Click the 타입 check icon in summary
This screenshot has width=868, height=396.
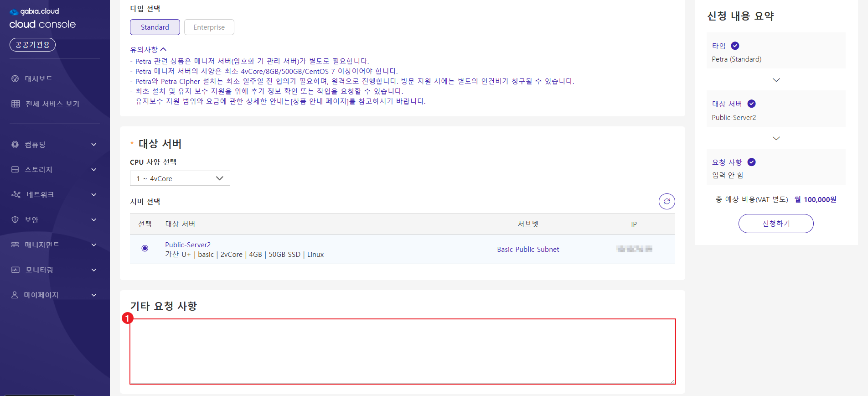pyautogui.click(x=735, y=46)
